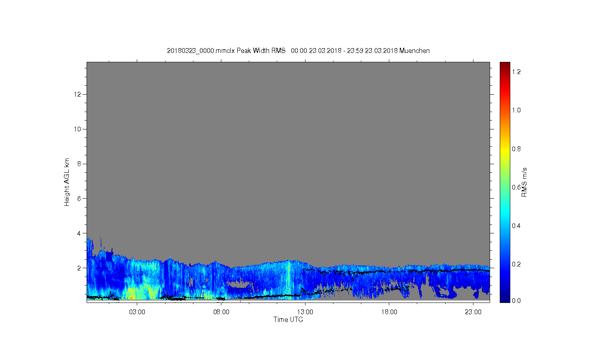
Task: Click the colorbar value '0.4'
Action: click(x=516, y=226)
